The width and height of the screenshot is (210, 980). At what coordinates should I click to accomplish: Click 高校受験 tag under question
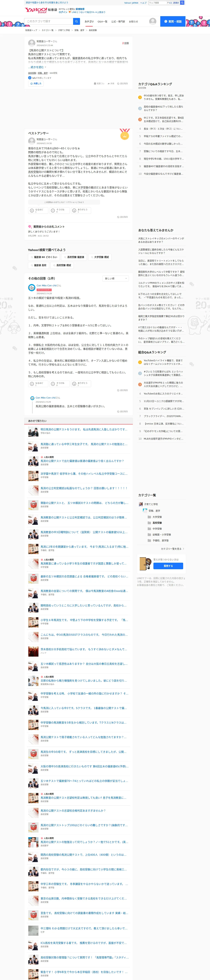(x=32, y=73)
